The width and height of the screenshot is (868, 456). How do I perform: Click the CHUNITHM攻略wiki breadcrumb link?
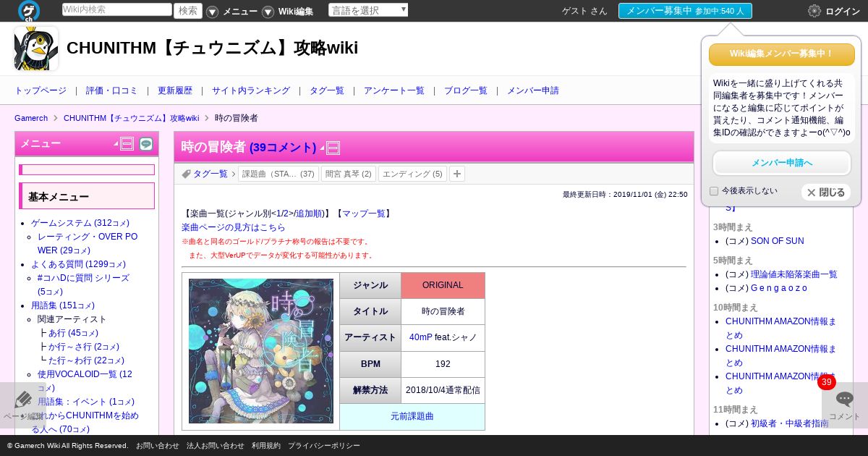coord(131,118)
